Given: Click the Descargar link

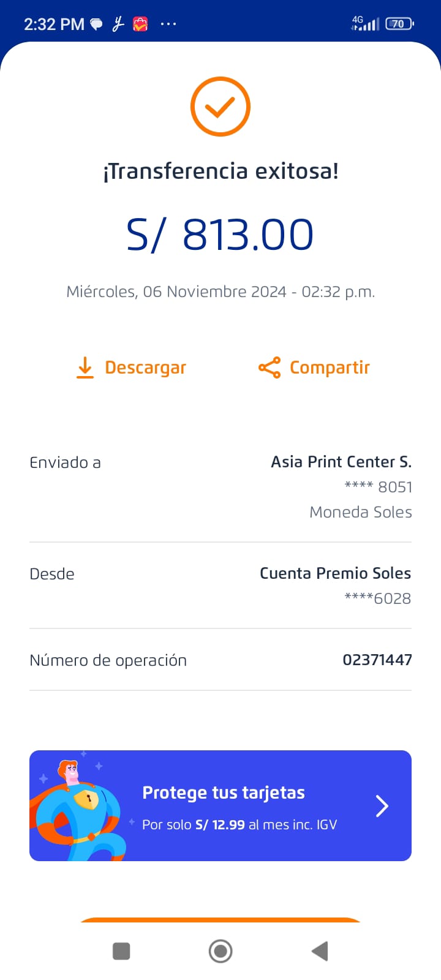Looking at the screenshot, I should pyautogui.click(x=145, y=367).
